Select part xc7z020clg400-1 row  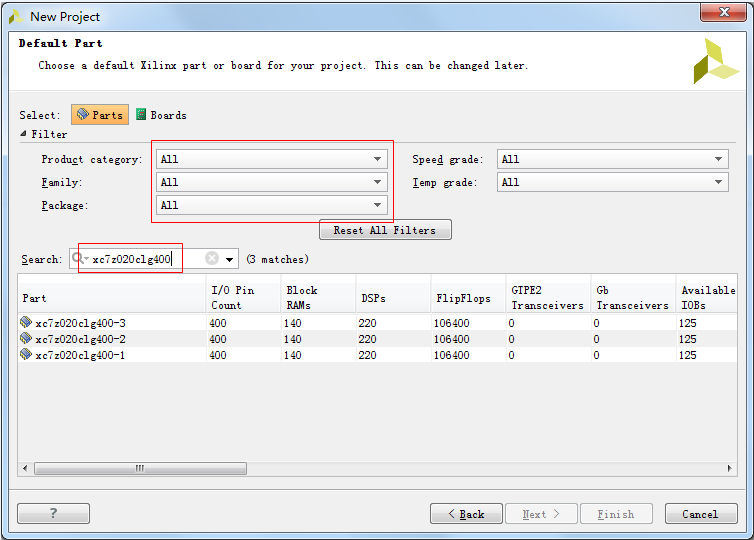80,355
